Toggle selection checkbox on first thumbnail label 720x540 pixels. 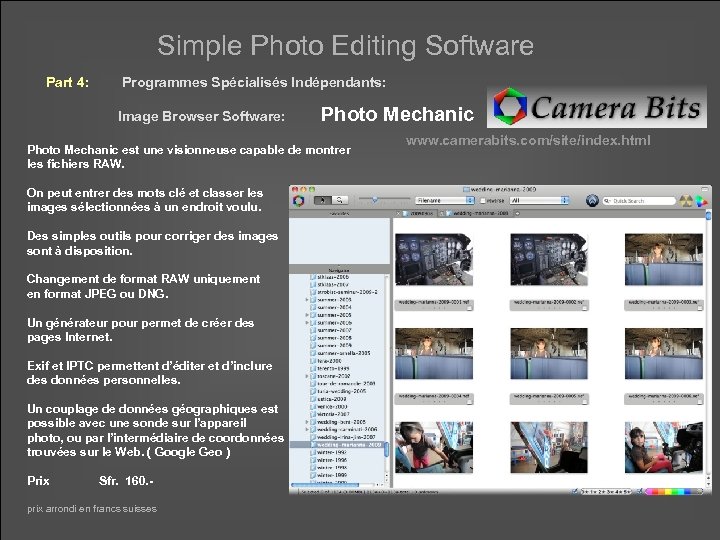coord(469,308)
